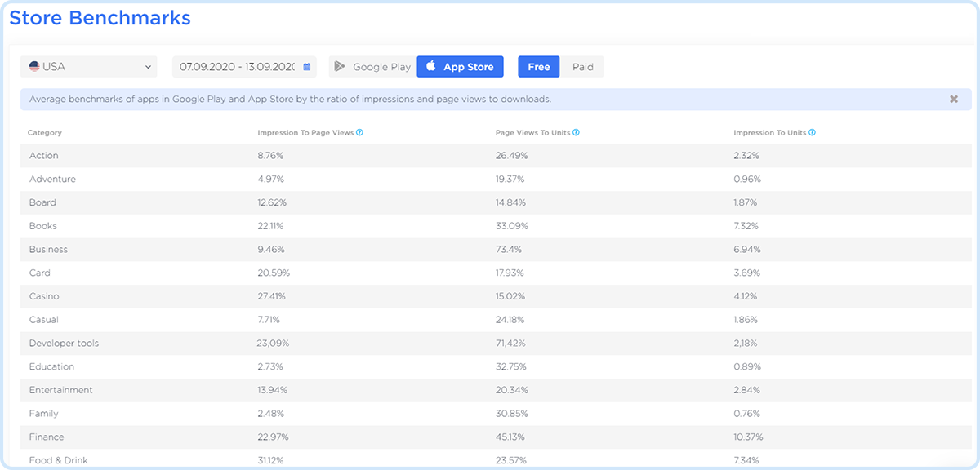Switch to Google Play store
The image size is (980, 470).
click(x=373, y=67)
